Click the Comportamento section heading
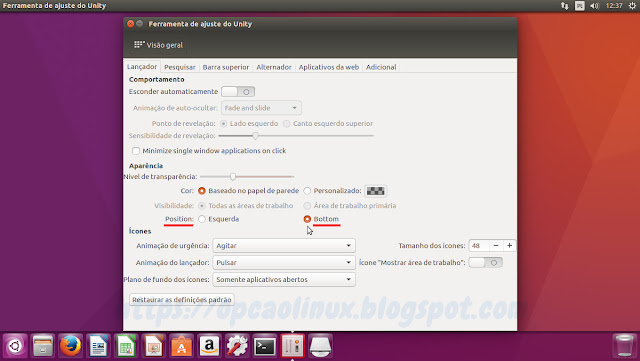The image size is (640, 361). (x=157, y=79)
